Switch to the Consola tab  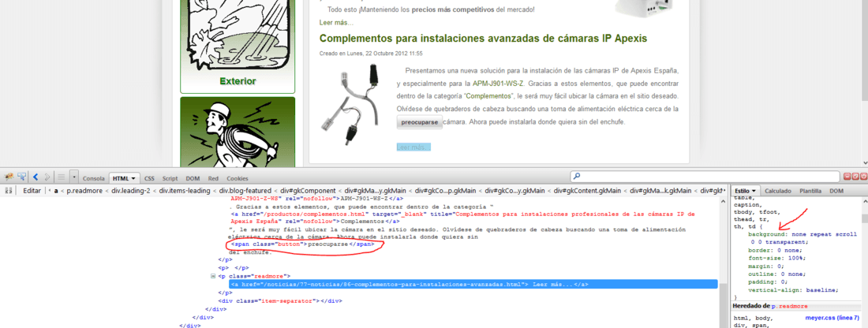point(94,179)
